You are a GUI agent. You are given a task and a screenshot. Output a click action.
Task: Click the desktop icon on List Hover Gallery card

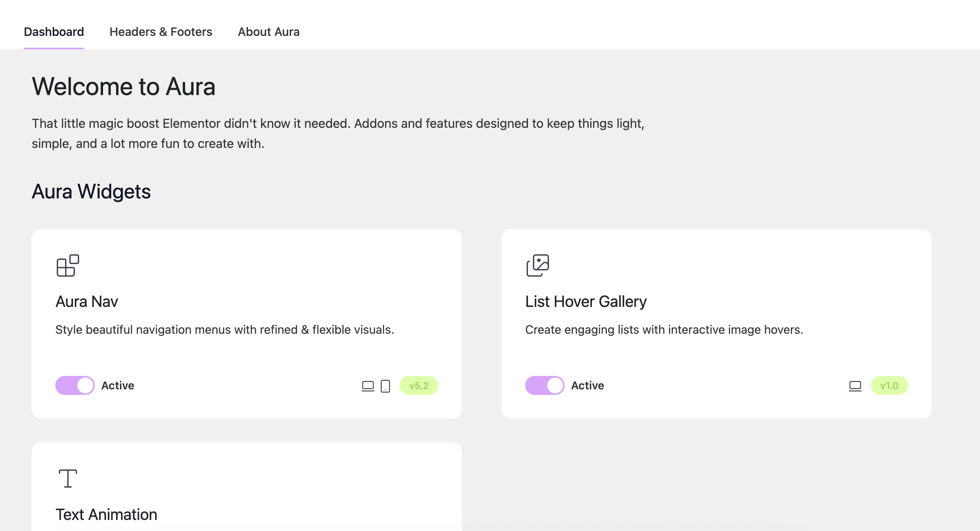point(855,385)
